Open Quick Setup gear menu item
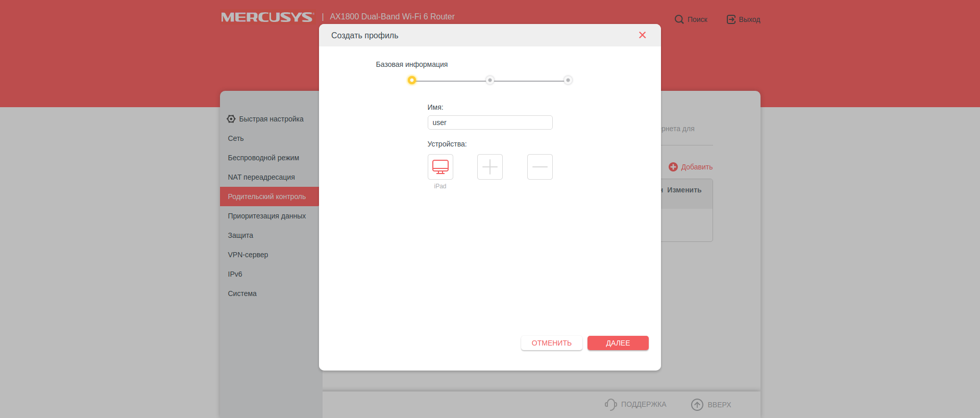Screen dimensions: 980x418 click(x=231, y=119)
